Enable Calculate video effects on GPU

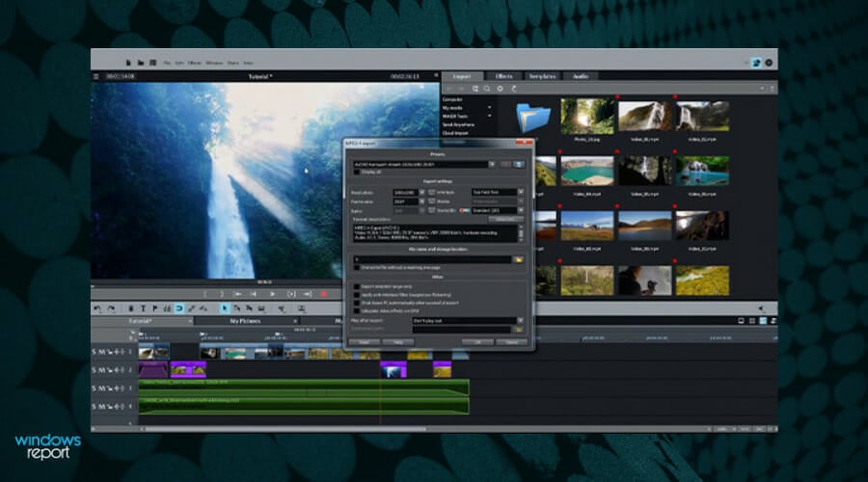coord(357,311)
